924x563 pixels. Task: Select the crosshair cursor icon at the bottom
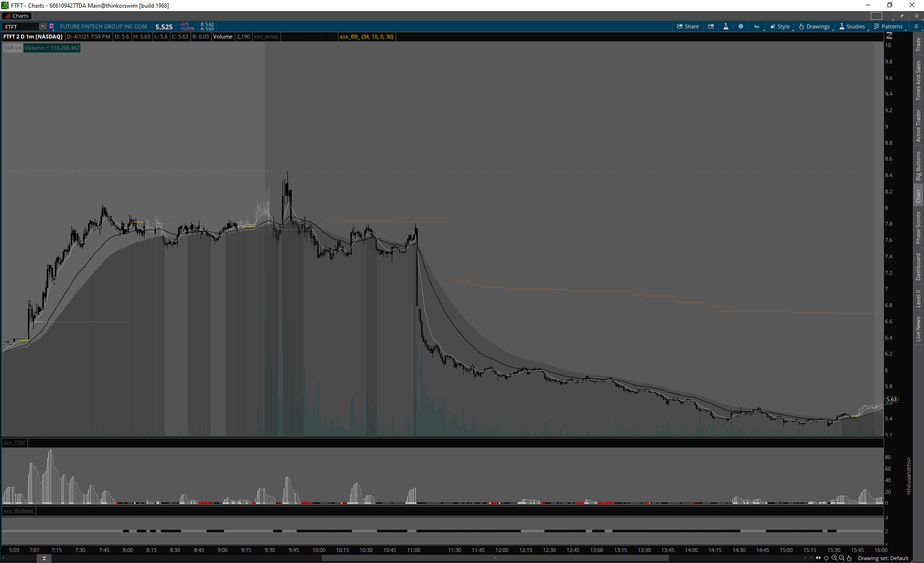pos(826,558)
